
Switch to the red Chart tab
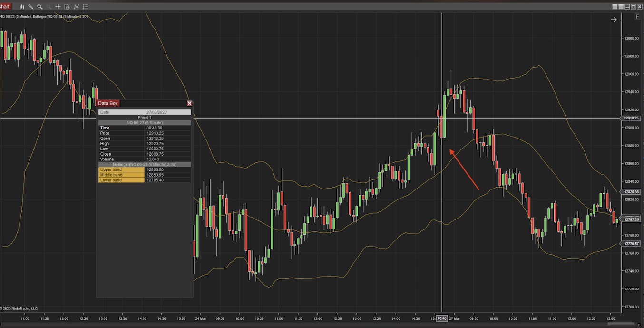(x=5, y=7)
